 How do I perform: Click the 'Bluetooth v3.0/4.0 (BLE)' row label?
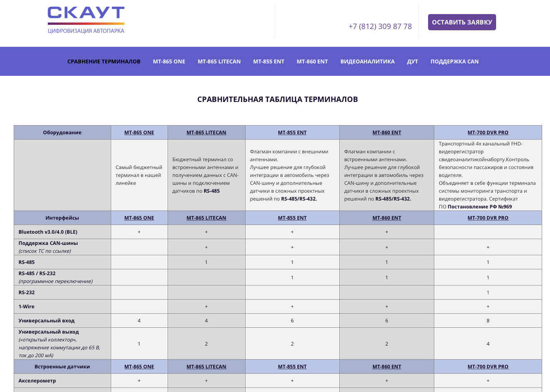click(48, 232)
